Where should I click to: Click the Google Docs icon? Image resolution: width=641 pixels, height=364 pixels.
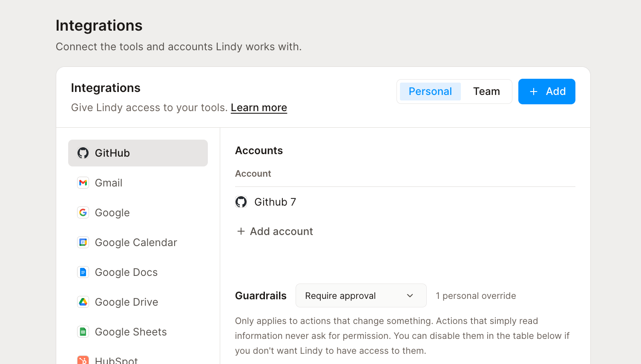[x=83, y=272]
